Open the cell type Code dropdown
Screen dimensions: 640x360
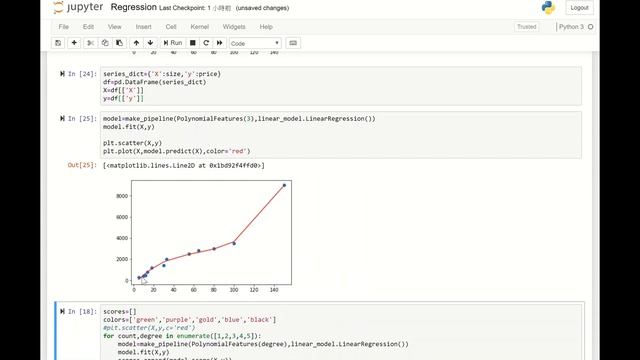click(x=255, y=43)
